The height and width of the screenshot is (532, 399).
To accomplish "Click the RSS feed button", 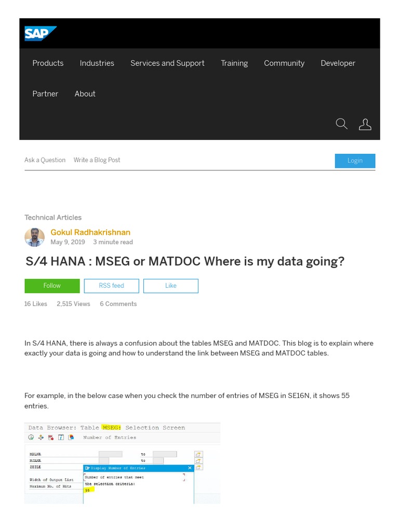I will (x=111, y=286).
